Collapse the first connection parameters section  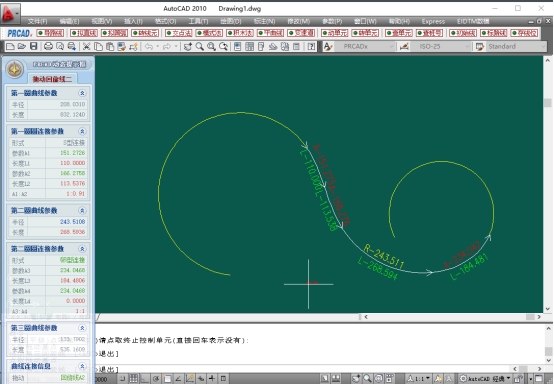pyautogui.click(x=82, y=131)
